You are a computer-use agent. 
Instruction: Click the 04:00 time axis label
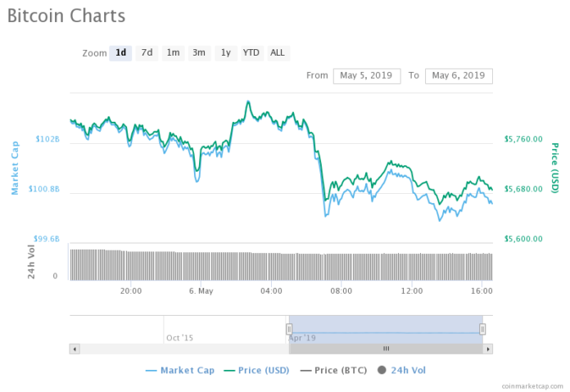pyautogui.click(x=271, y=291)
